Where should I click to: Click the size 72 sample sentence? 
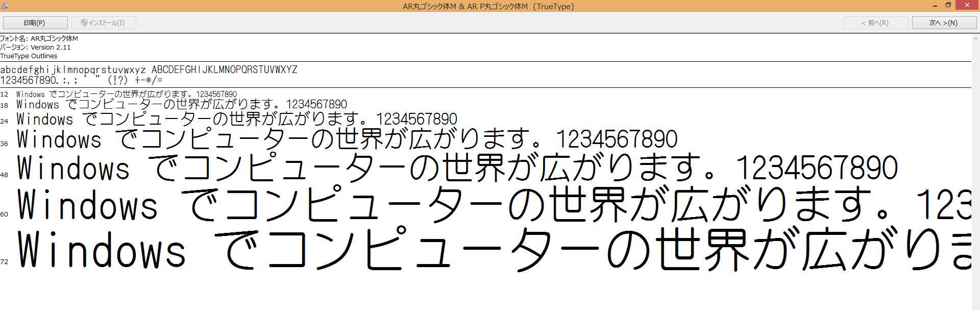point(494,250)
